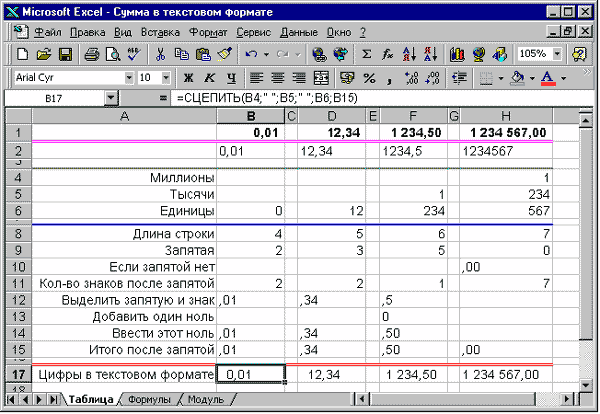The height and width of the screenshot is (414, 600).
Task: Click the edit formula equals button
Action: (163, 98)
